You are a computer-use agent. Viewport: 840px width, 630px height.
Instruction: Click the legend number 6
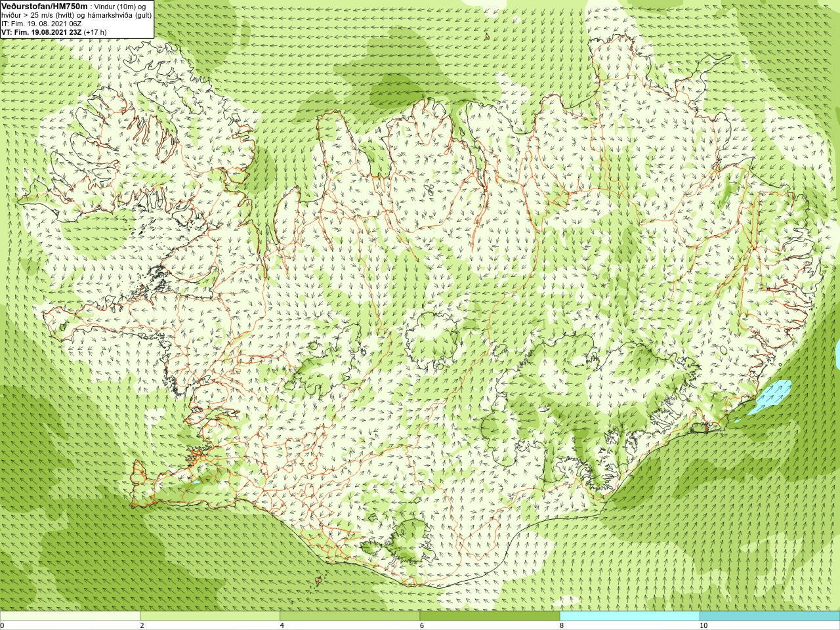click(422, 625)
